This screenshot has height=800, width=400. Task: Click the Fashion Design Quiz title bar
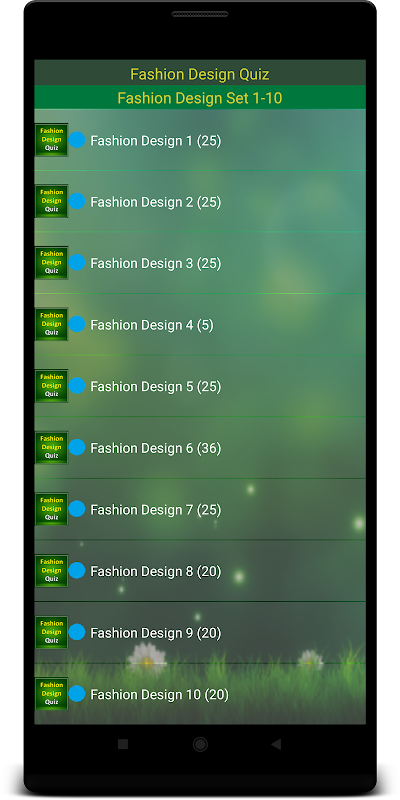tap(200, 73)
